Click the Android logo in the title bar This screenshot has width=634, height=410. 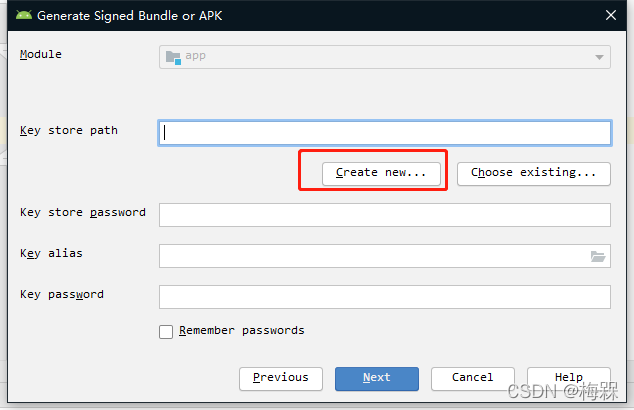pyautogui.click(x=23, y=15)
